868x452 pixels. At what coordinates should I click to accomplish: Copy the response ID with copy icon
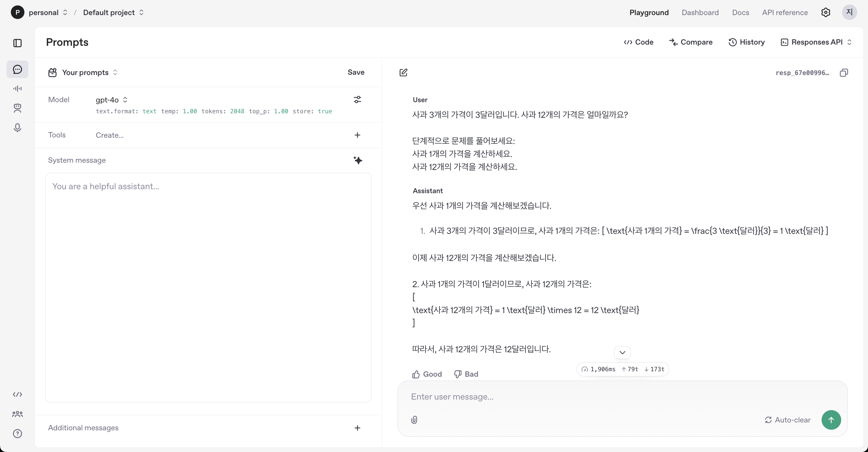[x=844, y=73]
